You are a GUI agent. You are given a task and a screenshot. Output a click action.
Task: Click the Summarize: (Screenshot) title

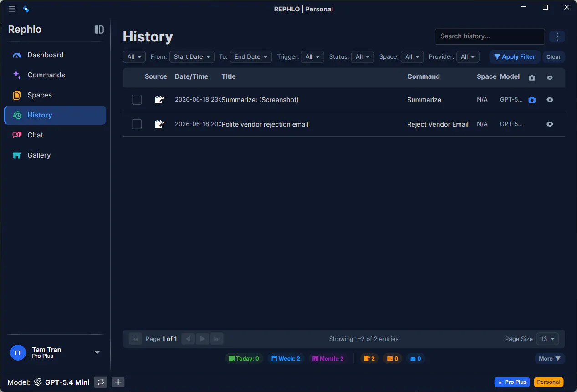[260, 100]
